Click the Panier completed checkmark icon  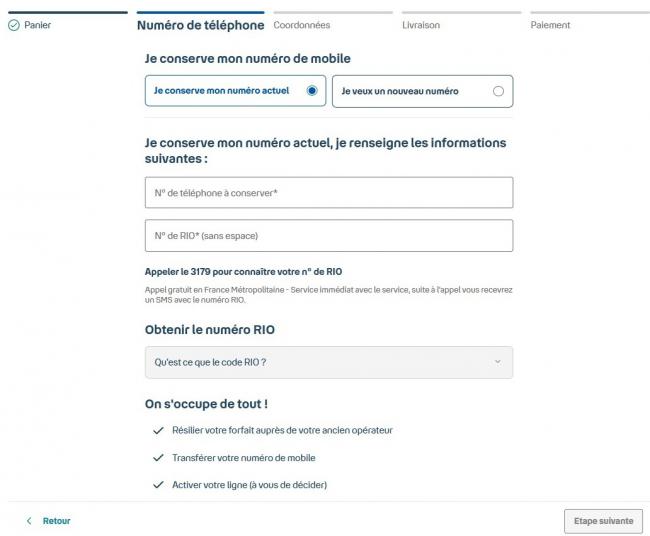pyautogui.click(x=14, y=25)
